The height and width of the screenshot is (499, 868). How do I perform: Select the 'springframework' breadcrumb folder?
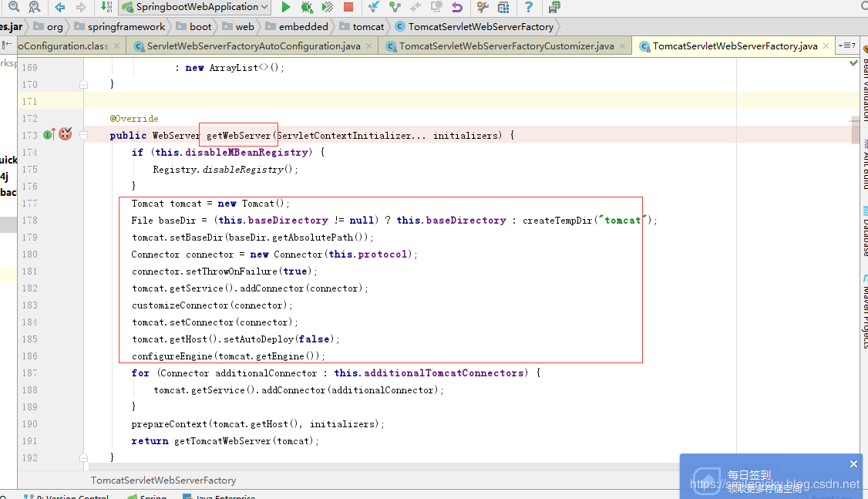pyautogui.click(x=119, y=26)
